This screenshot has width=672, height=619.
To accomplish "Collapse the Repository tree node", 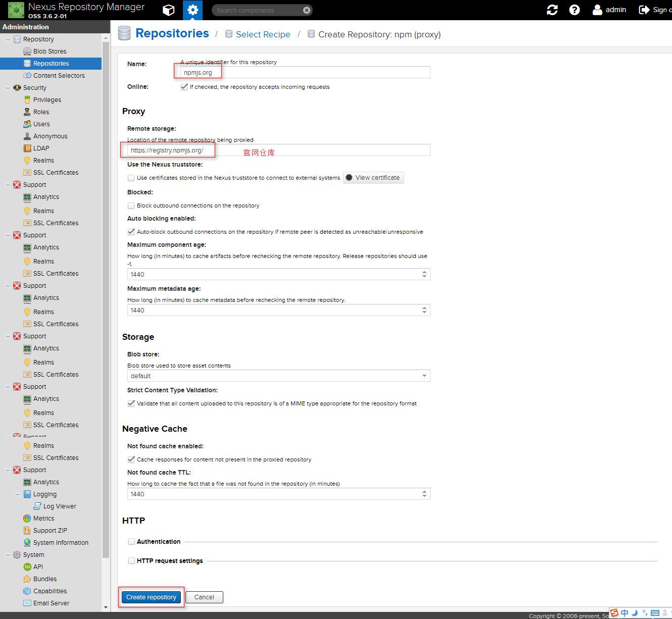I will pyautogui.click(x=8, y=39).
